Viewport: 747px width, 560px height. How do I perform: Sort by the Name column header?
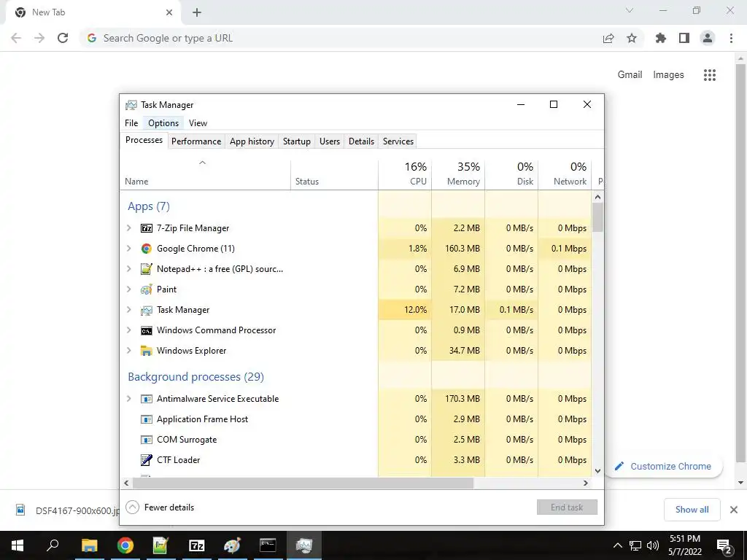pos(205,174)
